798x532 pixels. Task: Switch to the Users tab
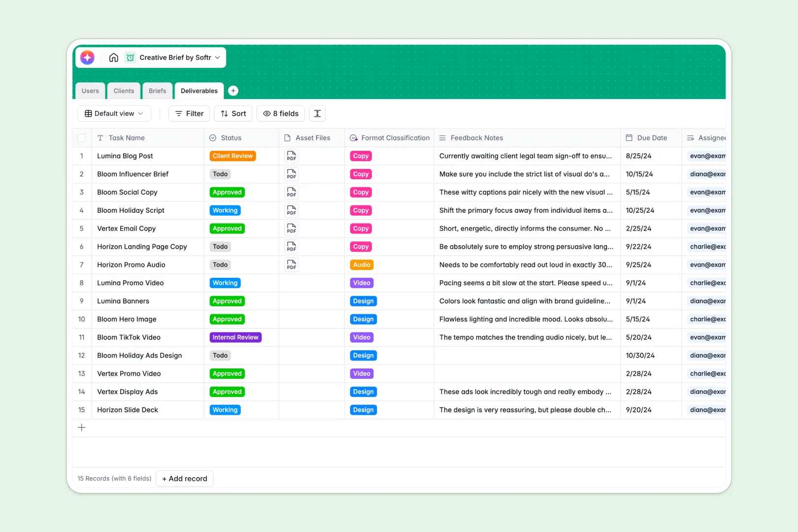(90, 91)
